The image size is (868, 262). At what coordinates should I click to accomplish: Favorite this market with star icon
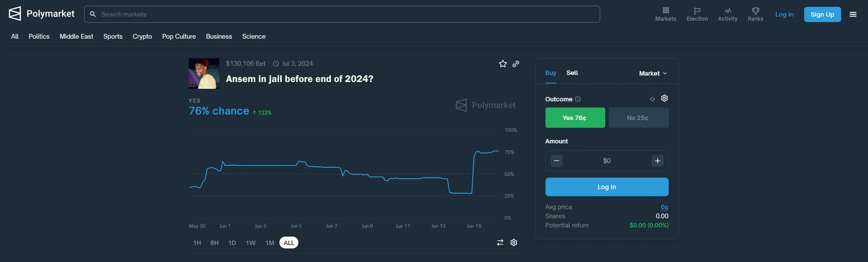click(503, 64)
